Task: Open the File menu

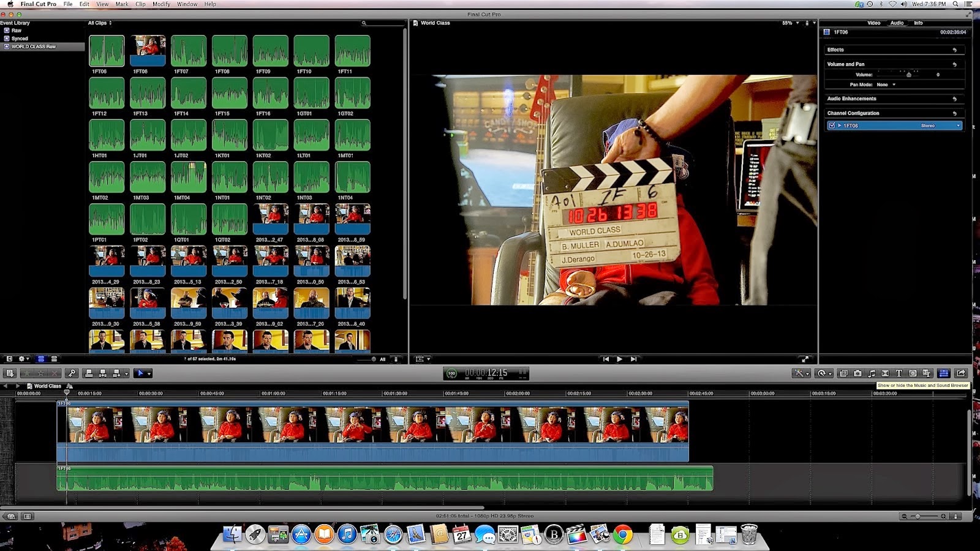Action: click(x=68, y=4)
